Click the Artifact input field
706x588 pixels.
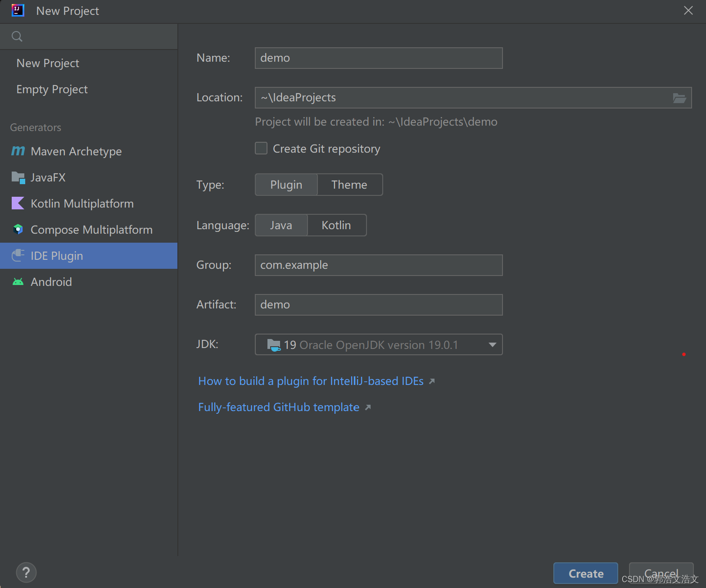pos(379,305)
